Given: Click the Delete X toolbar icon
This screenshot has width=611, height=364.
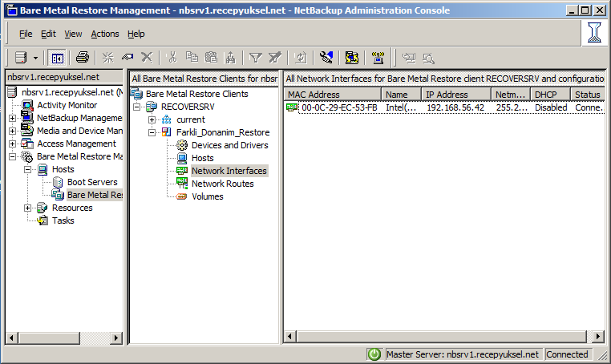Looking at the screenshot, I should click(147, 58).
